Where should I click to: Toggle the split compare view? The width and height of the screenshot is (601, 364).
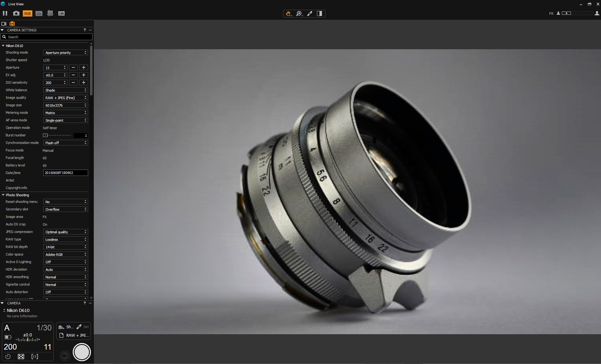[x=320, y=13]
